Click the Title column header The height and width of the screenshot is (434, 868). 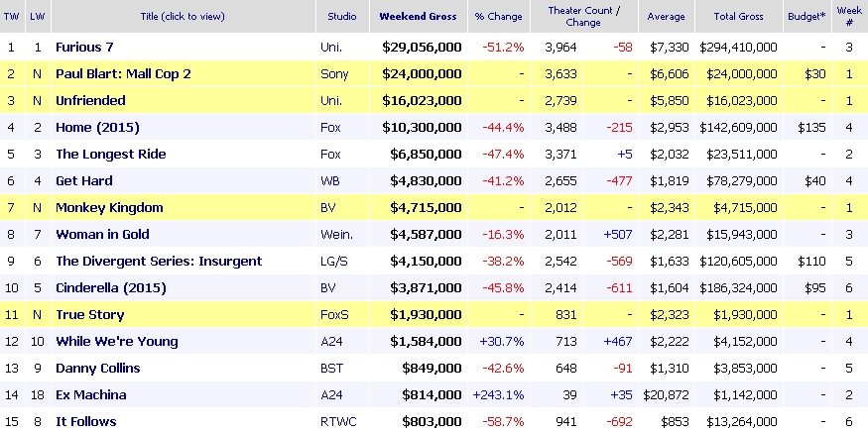tap(183, 17)
